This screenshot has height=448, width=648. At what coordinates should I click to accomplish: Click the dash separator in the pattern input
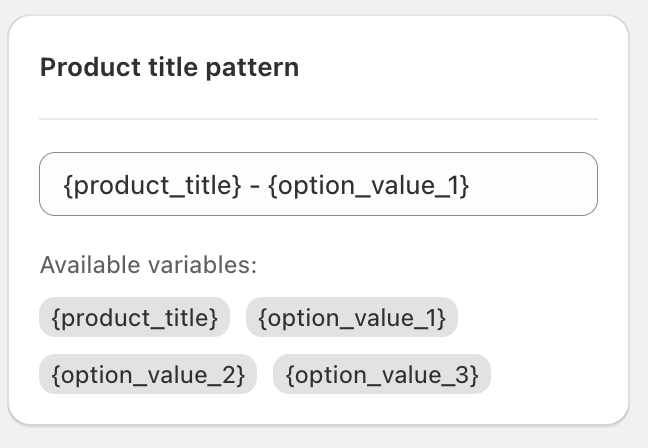point(257,185)
